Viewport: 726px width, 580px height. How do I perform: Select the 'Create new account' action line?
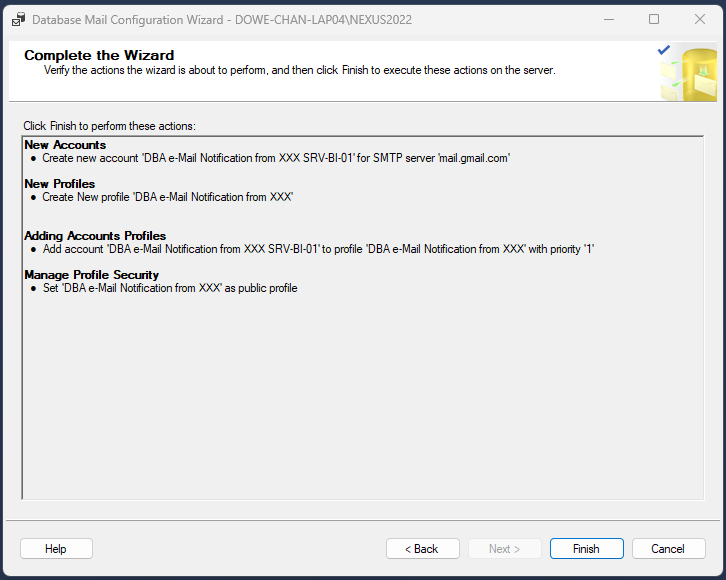(x=276, y=158)
